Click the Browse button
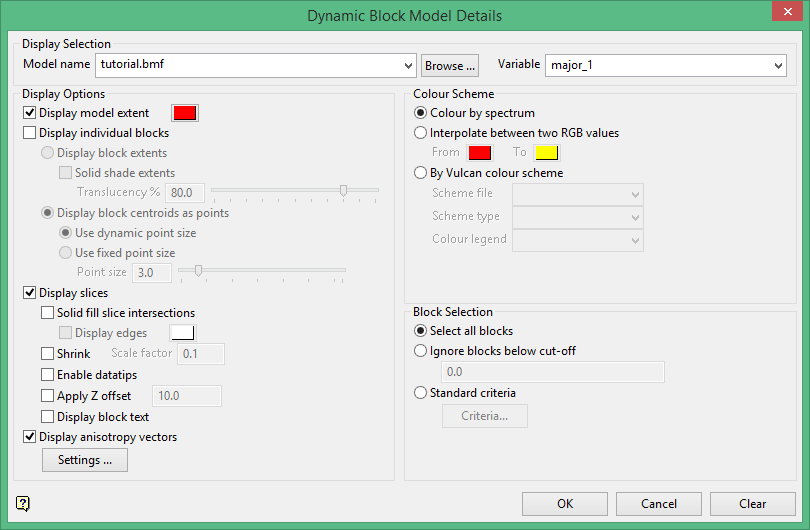810x530 pixels. tap(450, 66)
